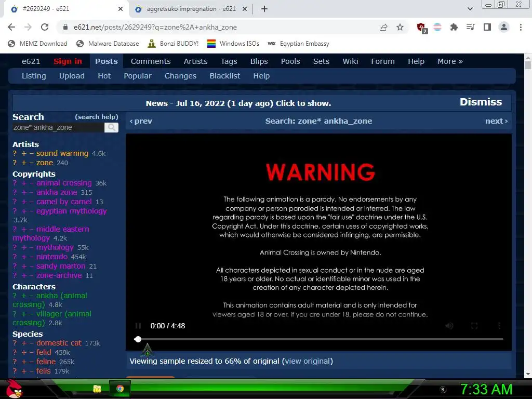The image size is (532, 399).
Task: Open the Pools page
Action: coord(290,61)
